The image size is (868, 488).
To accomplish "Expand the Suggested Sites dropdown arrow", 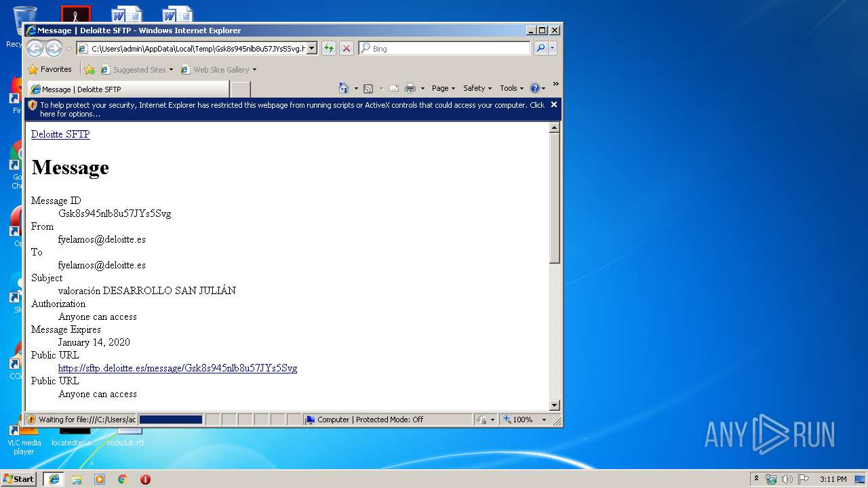I will click(x=171, y=70).
